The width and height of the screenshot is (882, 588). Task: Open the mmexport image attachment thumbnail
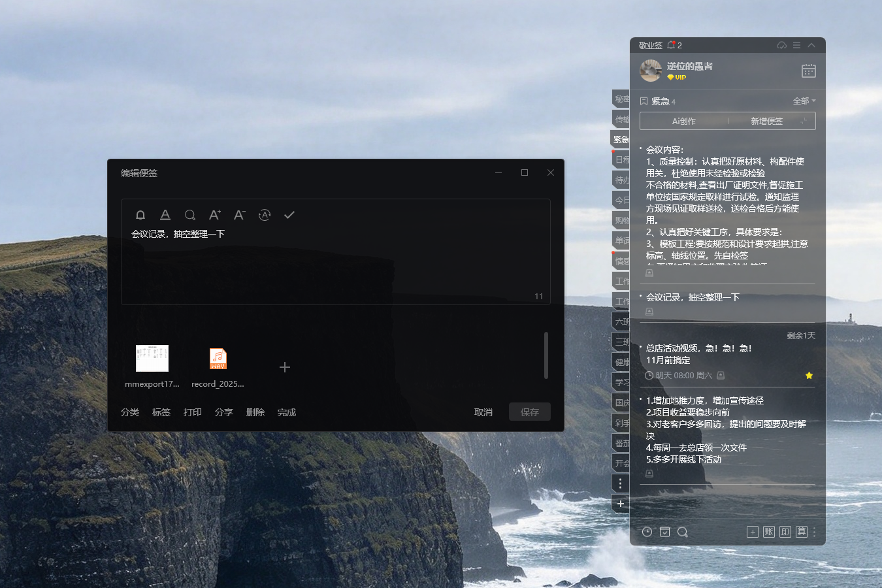[152, 359]
